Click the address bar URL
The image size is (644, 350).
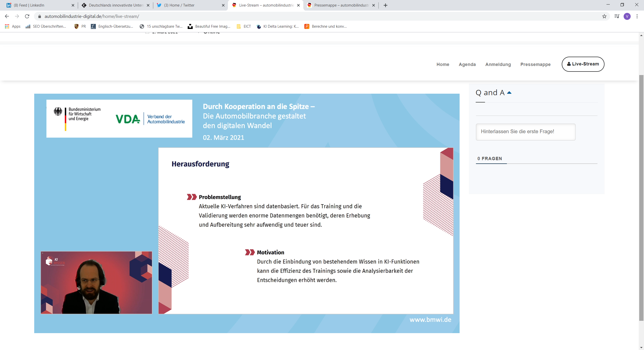pos(92,16)
